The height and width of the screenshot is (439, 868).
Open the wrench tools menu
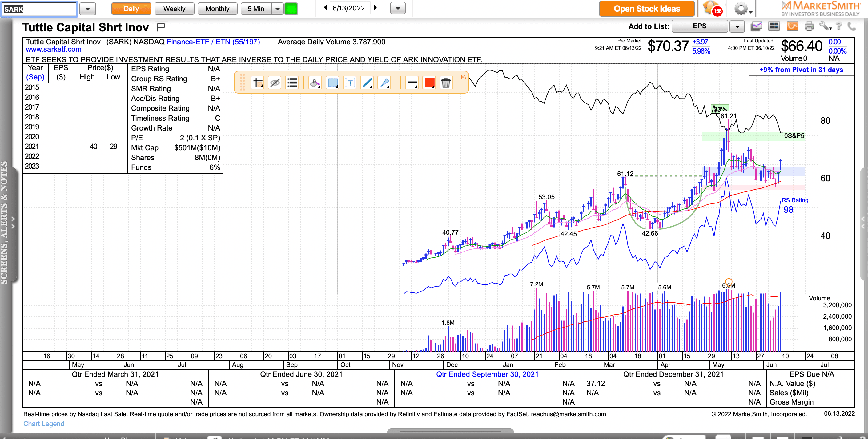coord(825,26)
